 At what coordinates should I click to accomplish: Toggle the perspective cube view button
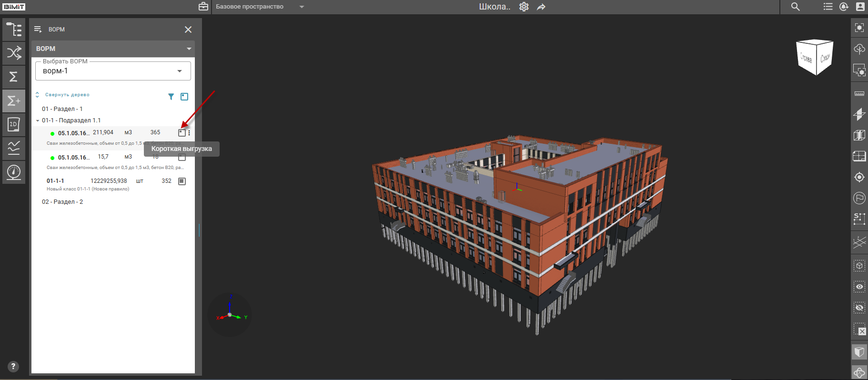tap(859, 352)
